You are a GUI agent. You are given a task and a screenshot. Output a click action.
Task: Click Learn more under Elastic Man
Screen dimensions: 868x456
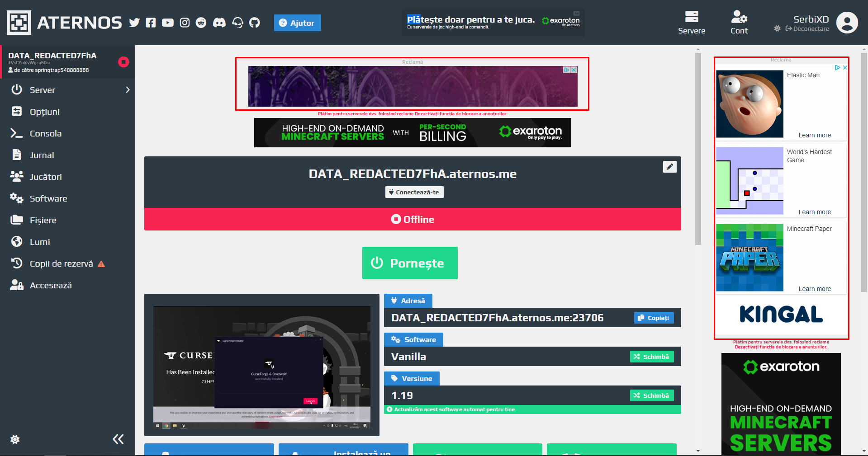tap(815, 135)
